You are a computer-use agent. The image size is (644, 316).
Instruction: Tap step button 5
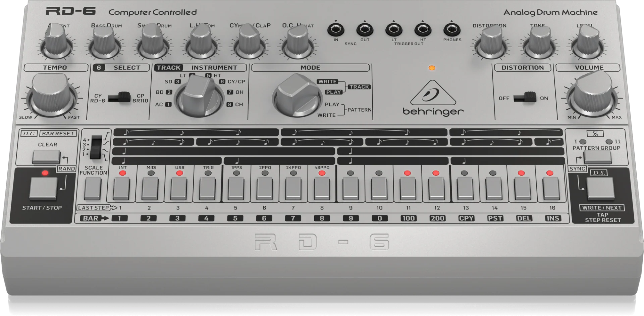[x=236, y=189]
